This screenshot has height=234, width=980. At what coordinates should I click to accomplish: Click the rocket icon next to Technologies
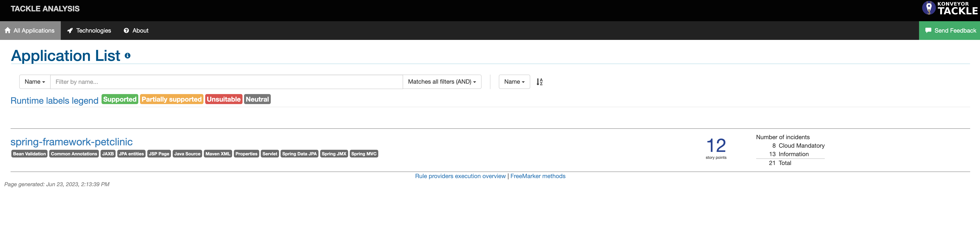pyautogui.click(x=70, y=31)
